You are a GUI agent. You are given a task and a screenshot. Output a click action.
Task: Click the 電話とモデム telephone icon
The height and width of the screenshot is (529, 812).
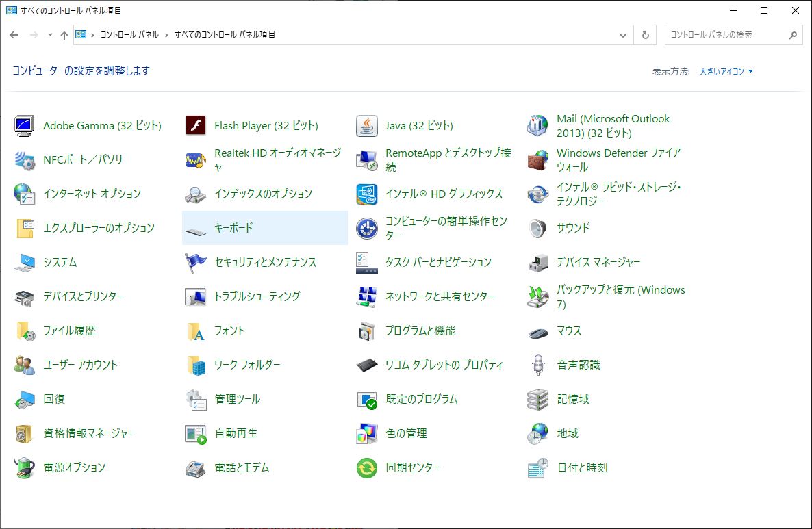[x=196, y=467]
